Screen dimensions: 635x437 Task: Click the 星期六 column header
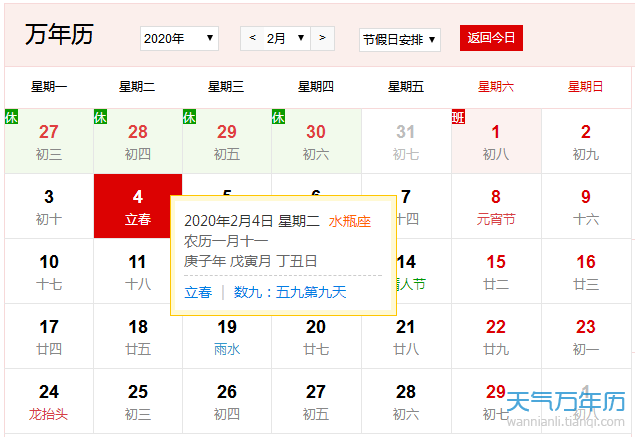click(495, 87)
